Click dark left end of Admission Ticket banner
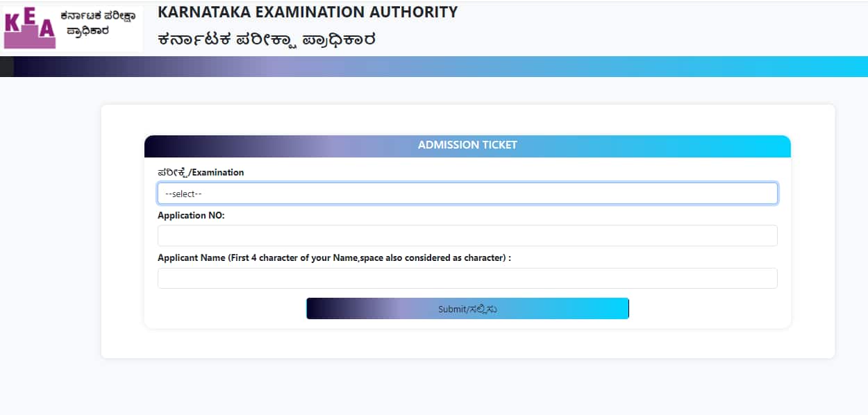Image resolution: width=868 pixels, height=415 pixels. 160,146
